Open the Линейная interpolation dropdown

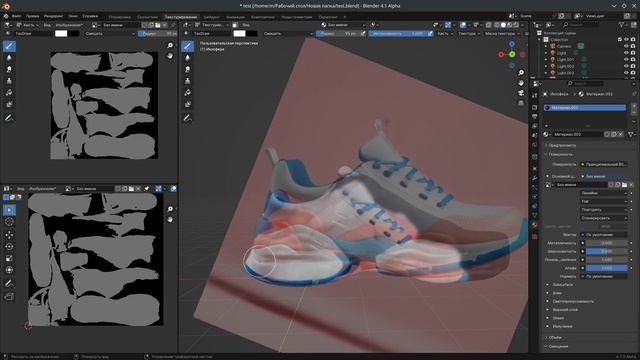pyautogui.click(x=604, y=193)
